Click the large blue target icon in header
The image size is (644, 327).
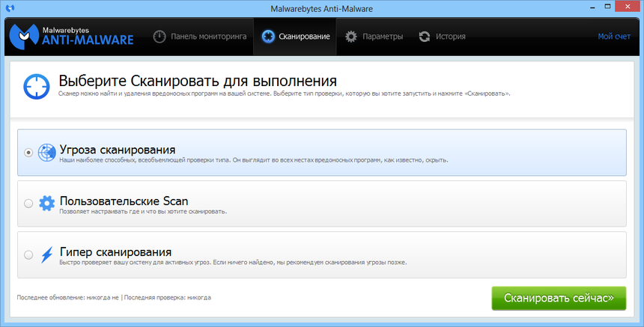point(37,87)
